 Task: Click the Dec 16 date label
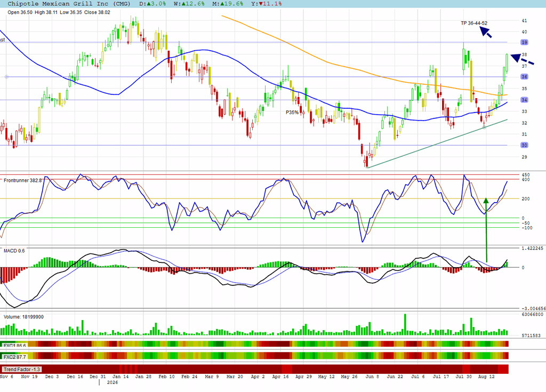(75, 377)
